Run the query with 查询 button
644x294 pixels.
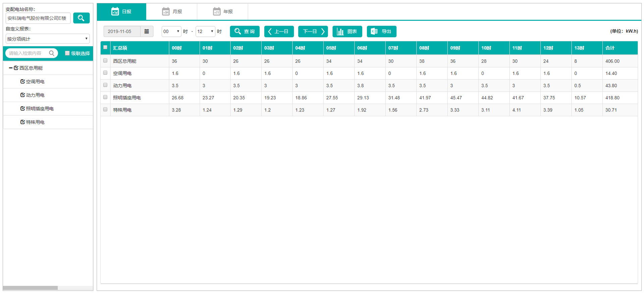click(x=245, y=32)
